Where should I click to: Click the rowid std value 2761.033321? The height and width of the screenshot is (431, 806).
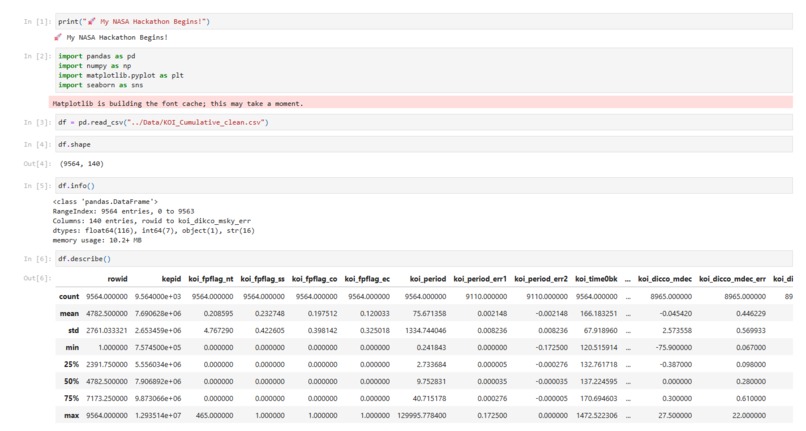(x=107, y=331)
